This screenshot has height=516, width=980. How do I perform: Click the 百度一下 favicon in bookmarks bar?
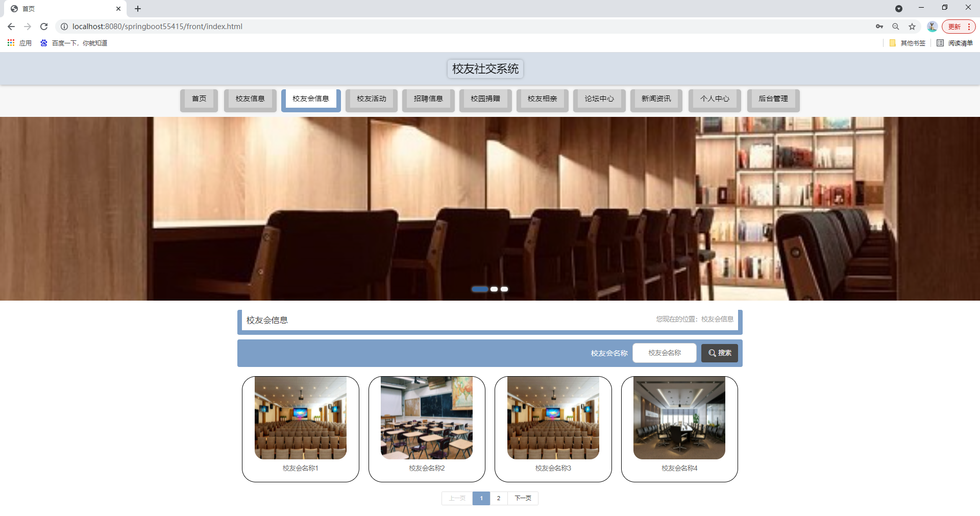pyautogui.click(x=44, y=43)
